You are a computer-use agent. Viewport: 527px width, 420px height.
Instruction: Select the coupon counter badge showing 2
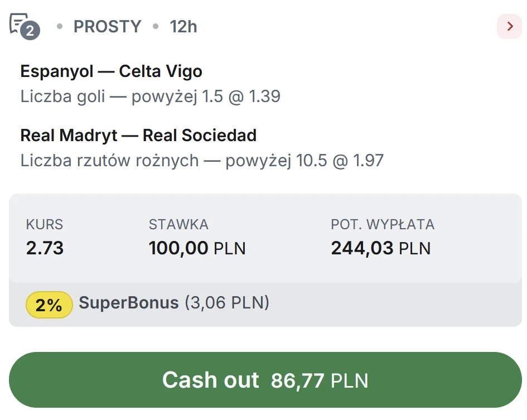(29, 32)
